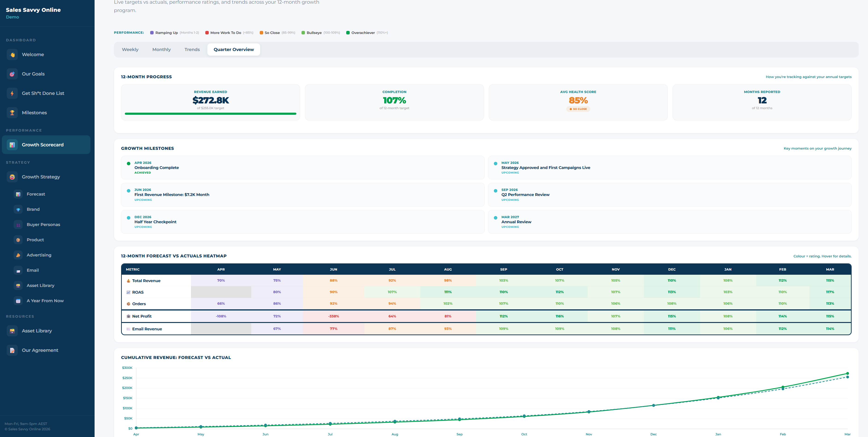Select the Welcome icon in the sidebar
Image resolution: width=868 pixels, height=437 pixels.
click(x=12, y=54)
